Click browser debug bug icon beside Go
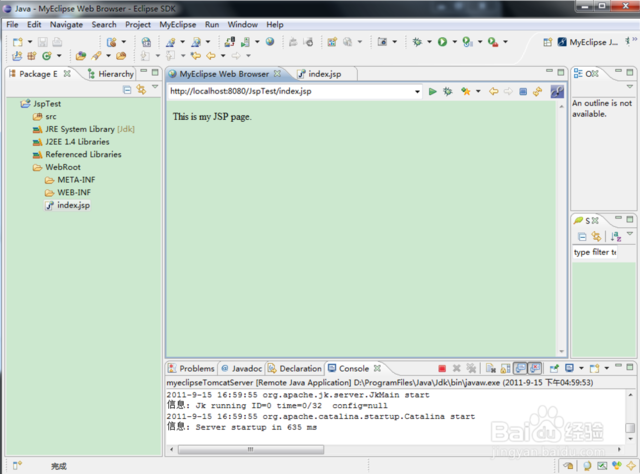Screen dimensions: 640x474 [448, 91]
